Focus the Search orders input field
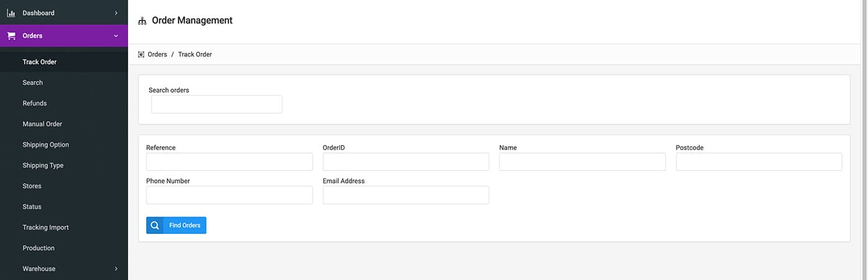The height and width of the screenshot is (280, 868). (216, 105)
